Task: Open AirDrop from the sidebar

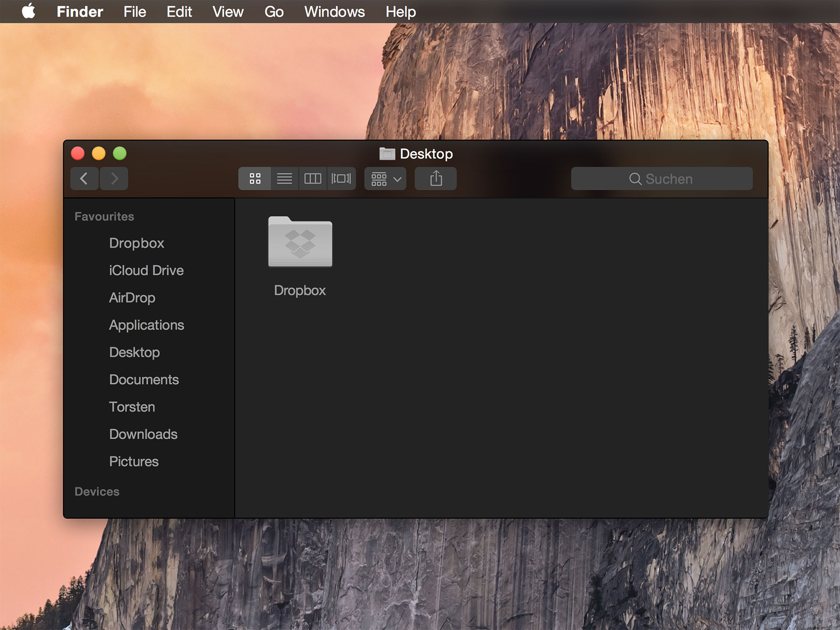Action: click(x=132, y=298)
